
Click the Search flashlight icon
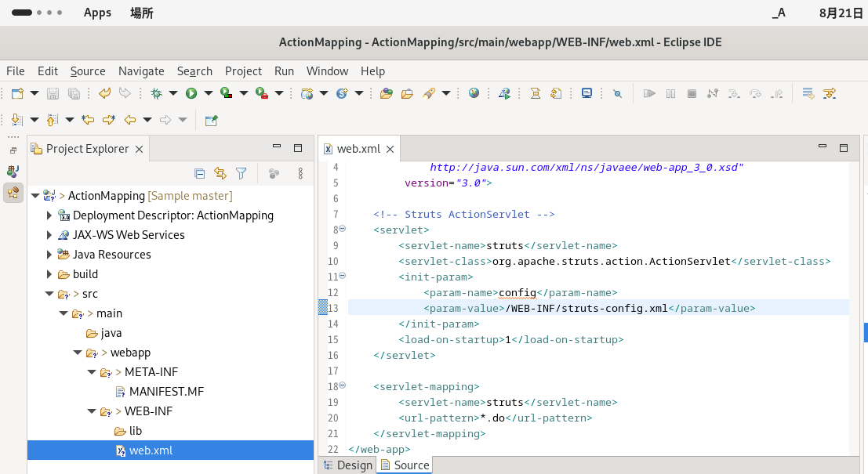429,93
